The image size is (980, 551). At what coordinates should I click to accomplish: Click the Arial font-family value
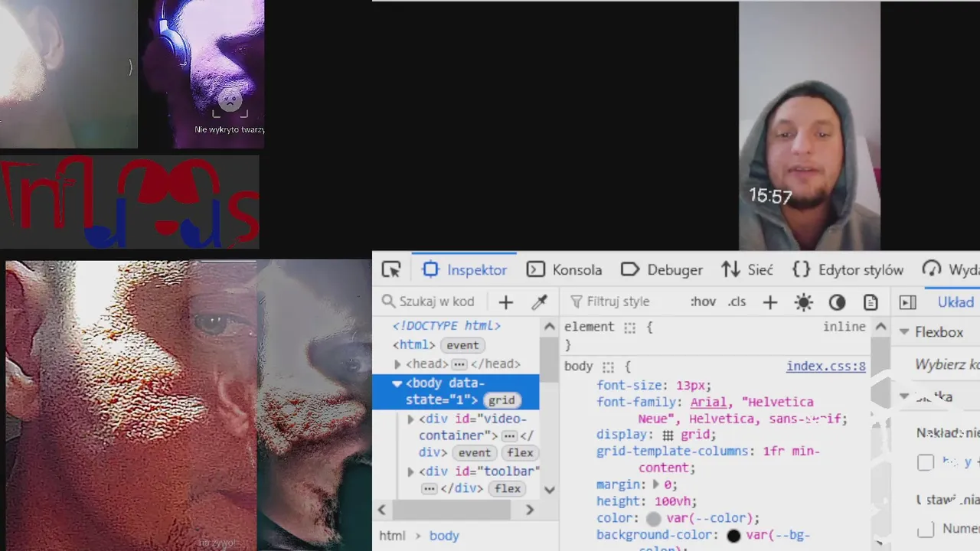coord(708,402)
